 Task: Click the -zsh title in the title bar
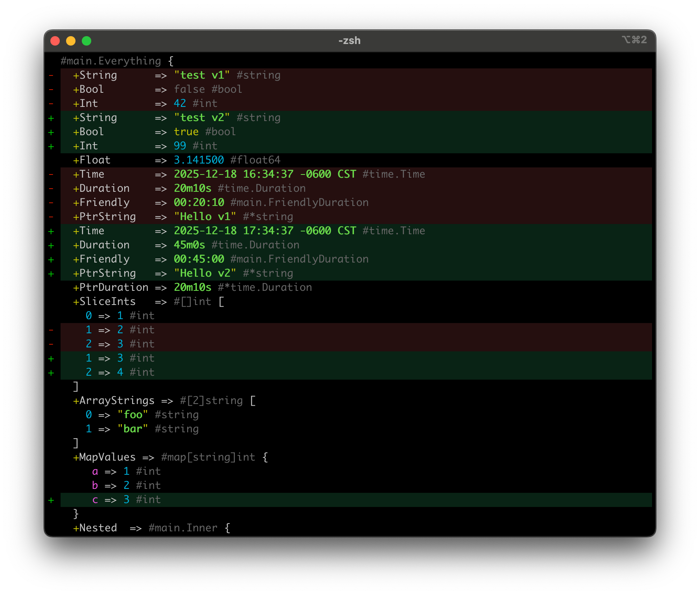click(349, 40)
